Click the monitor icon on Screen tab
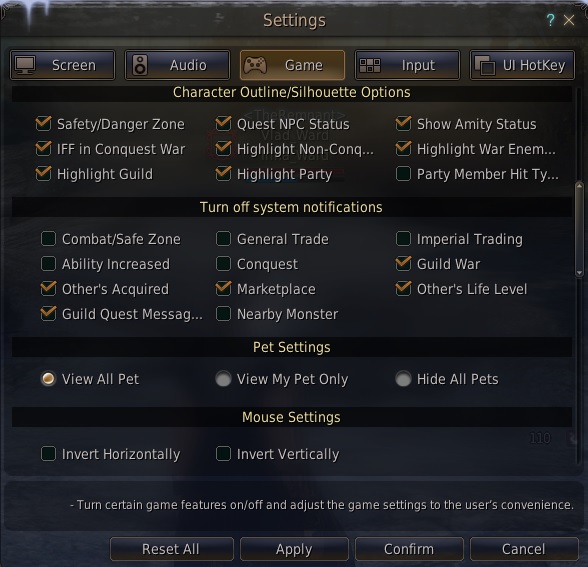The width and height of the screenshot is (588, 567). [x=26, y=65]
